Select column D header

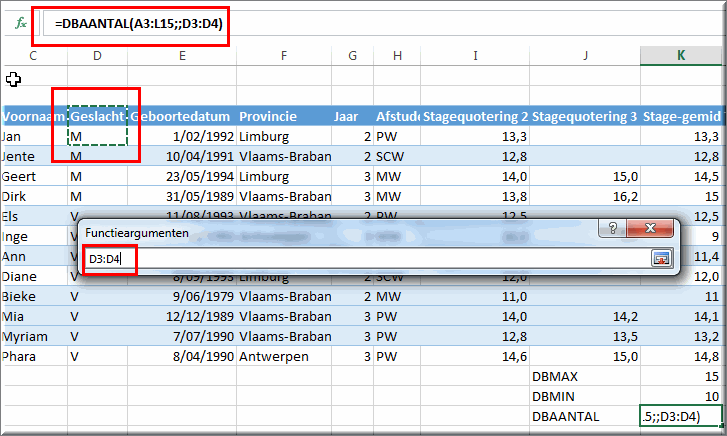click(97, 56)
